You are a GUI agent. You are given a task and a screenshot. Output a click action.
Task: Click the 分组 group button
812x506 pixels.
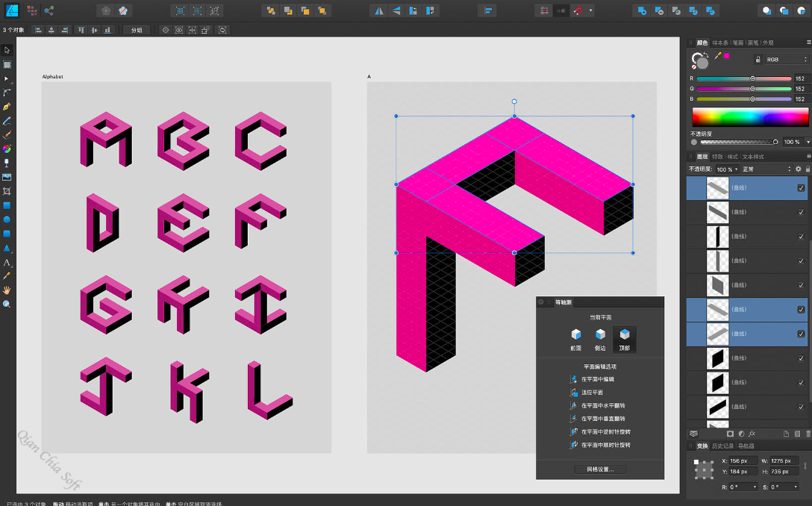click(137, 30)
